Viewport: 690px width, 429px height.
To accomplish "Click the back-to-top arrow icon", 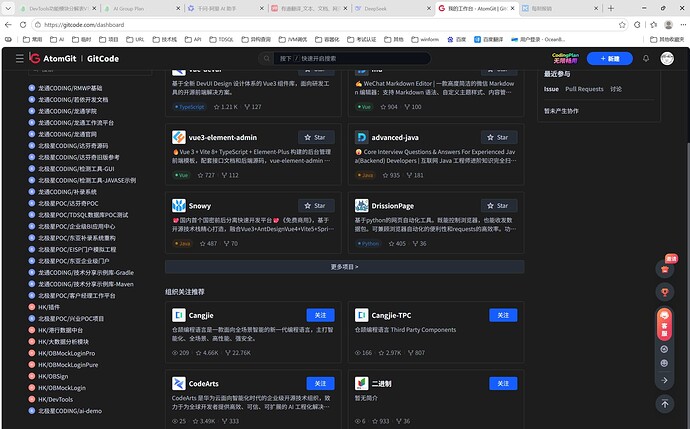I will point(664,403).
